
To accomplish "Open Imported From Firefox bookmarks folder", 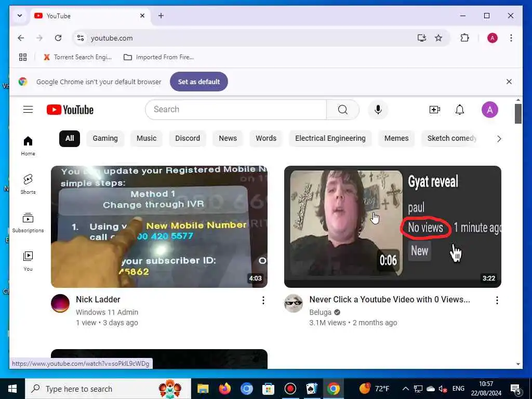I will pos(158,57).
